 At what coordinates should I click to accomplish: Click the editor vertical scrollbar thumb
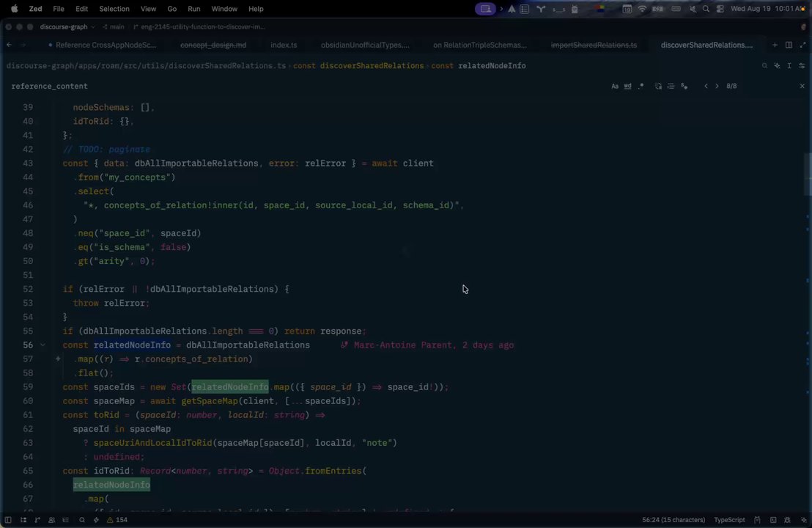(x=808, y=175)
